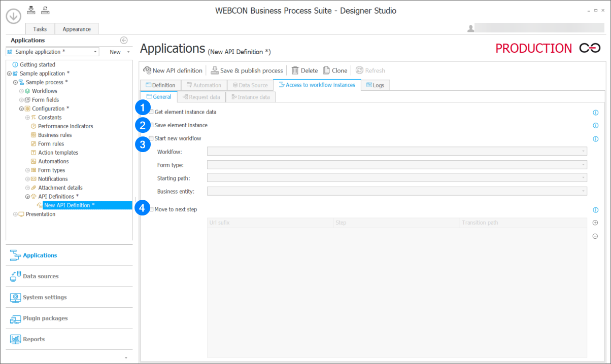Click the collapse arrow beside Applications panel header
The width and height of the screenshot is (611, 364).
(124, 40)
